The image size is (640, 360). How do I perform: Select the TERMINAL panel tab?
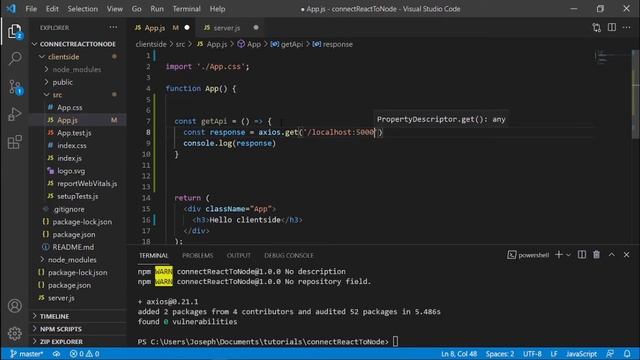pos(153,256)
